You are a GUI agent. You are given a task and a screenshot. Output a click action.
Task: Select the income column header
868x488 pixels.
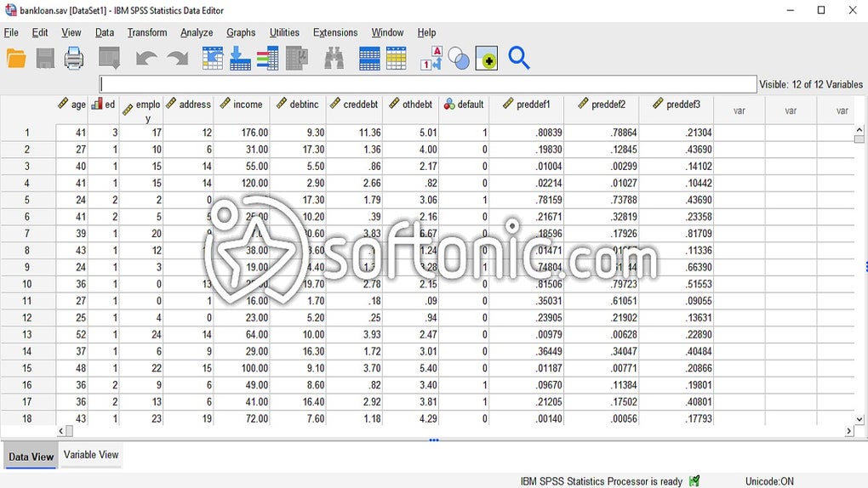point(242,111)
